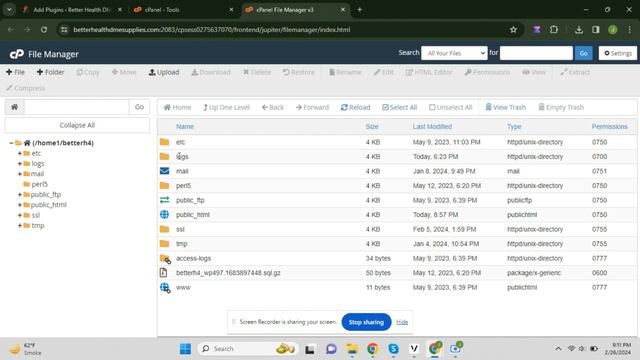The width and height of the screenshot is (640, 360).
Task: Click the public_html globe icon
Action: (164, 215)
